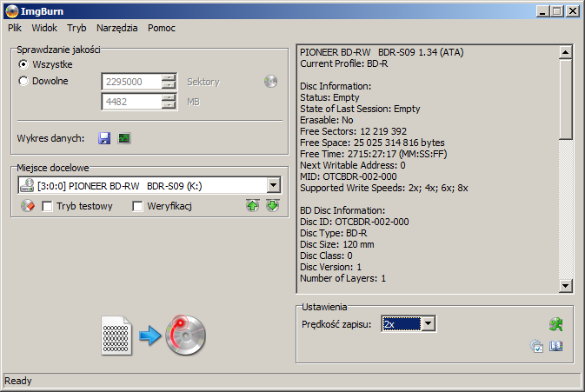Open the Tryb menu
This screenshot has width=585, height=392.
tap(76, 28)
